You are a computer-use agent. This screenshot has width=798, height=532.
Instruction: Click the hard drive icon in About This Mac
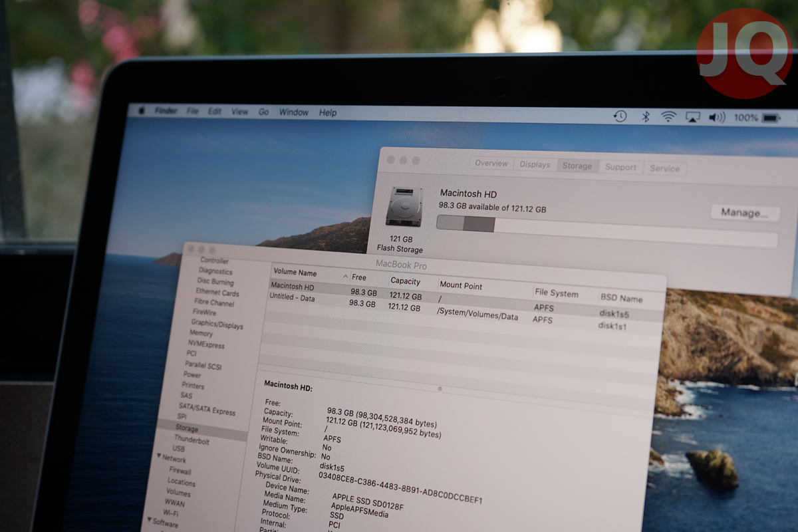403,207
